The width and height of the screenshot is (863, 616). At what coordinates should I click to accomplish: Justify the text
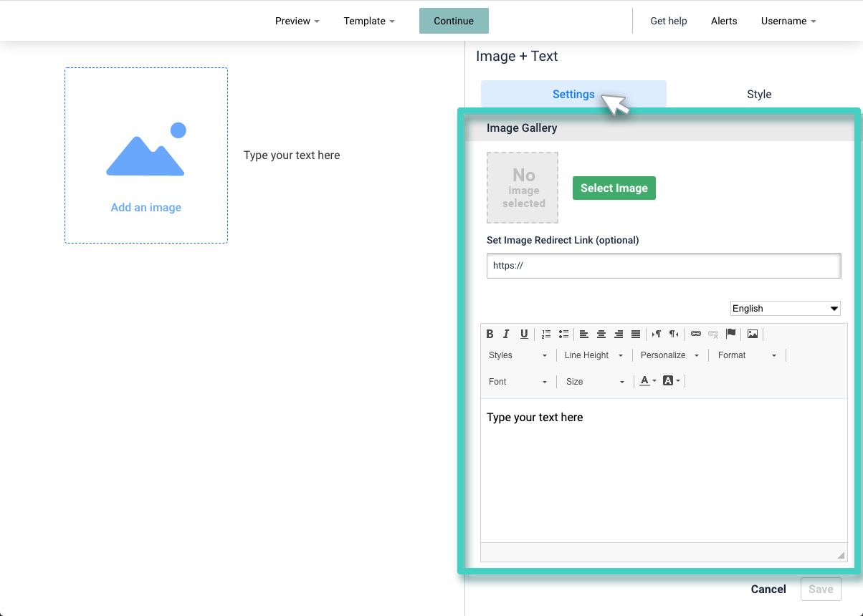click(x=636, y=334)
